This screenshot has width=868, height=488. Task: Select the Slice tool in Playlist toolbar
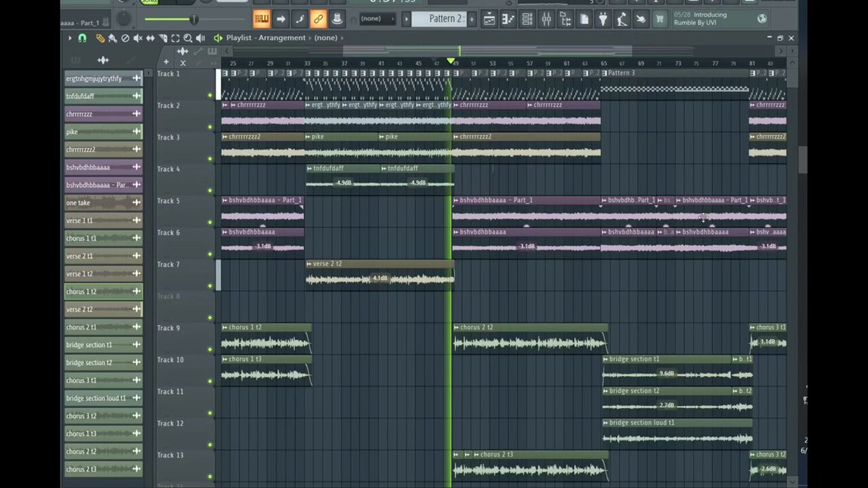(x=163, y=38)
